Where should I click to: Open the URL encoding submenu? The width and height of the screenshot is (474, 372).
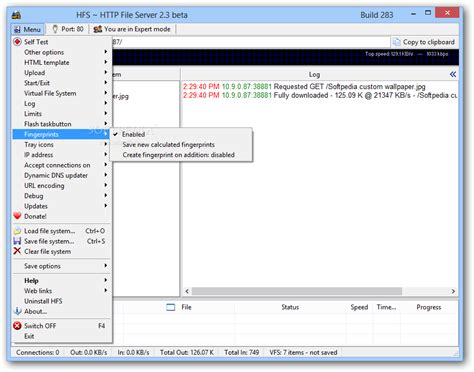coord(61,186)
